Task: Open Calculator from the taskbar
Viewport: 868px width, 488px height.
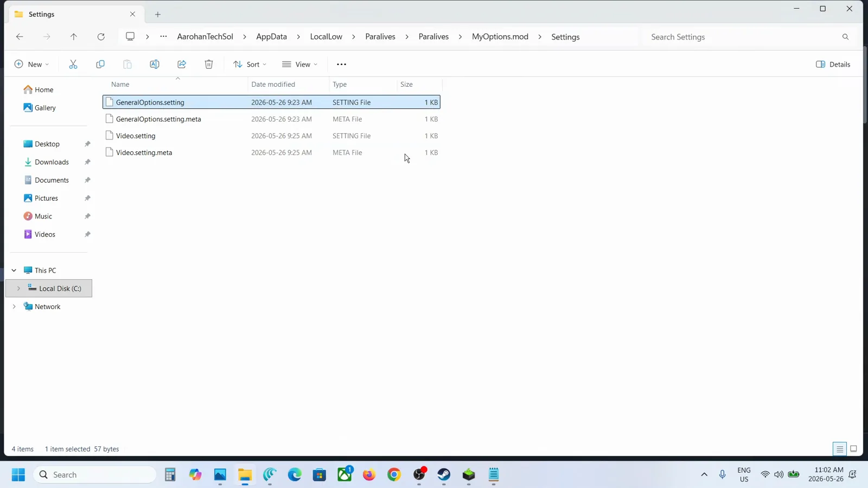Action: pyautogui.click(x=170, y=475)
